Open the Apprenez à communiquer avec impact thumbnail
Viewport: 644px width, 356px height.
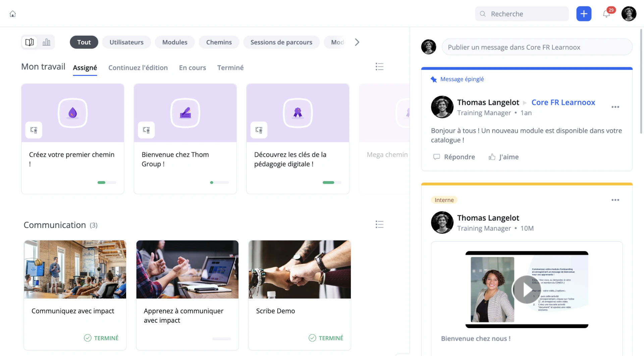(187, 269)
